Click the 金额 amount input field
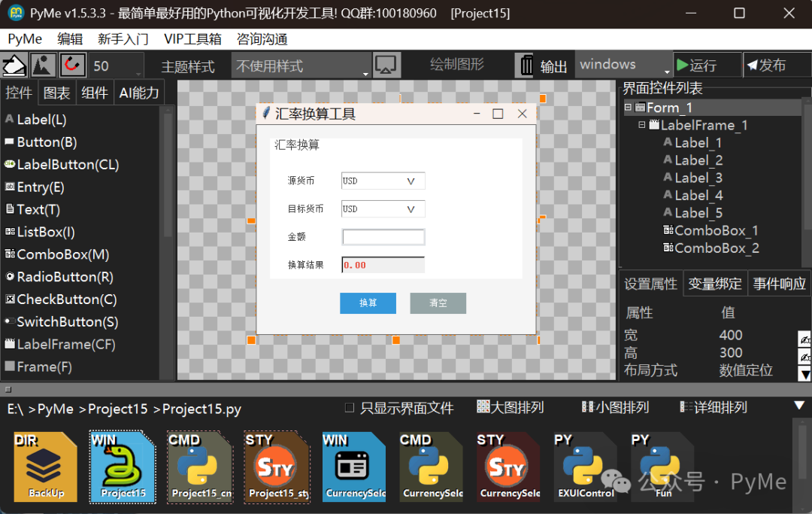The width and height of the screenshot is (812, 514). coord(383,237)
